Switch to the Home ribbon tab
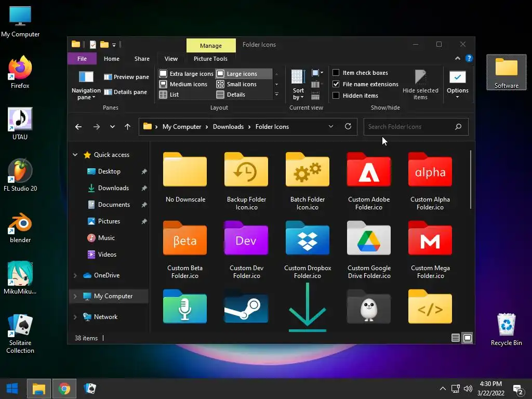This screenshot has width=532, height=399. click(x=112, y=59)
